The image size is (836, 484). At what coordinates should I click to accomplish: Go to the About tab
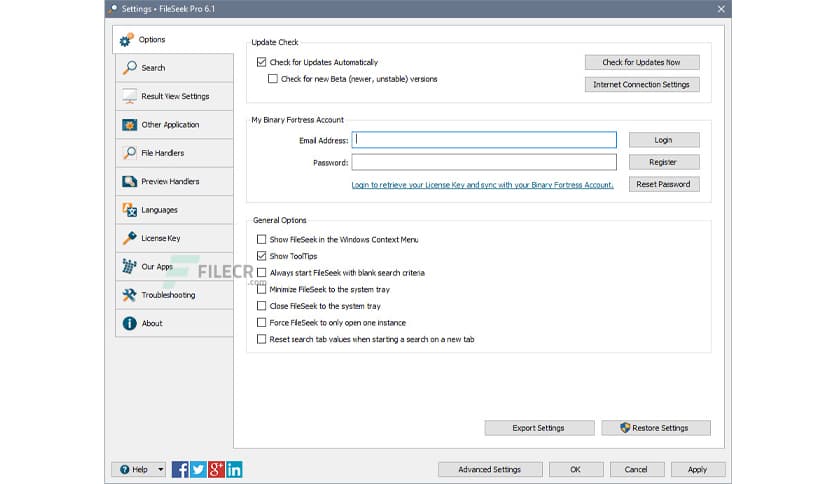174,323
